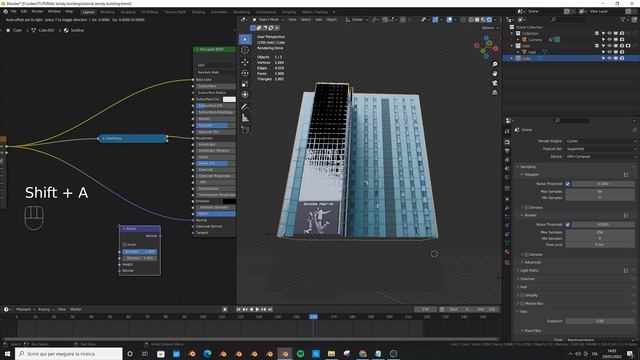
Task: Toggle viewport Noise Threshold checkbox
Action: (x=568, y=184)
